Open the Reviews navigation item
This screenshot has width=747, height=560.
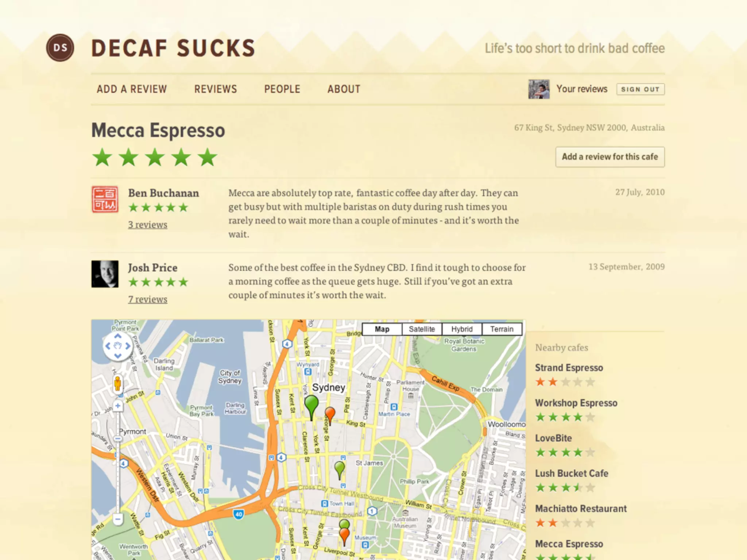pyautogui.click(x=216, y=89)
